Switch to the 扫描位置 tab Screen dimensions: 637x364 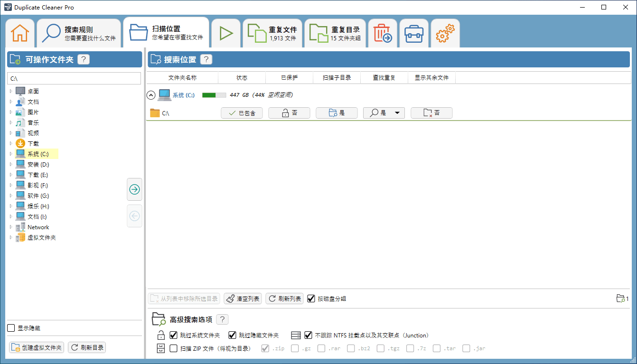pyautogui.click(x=165, y=33)
